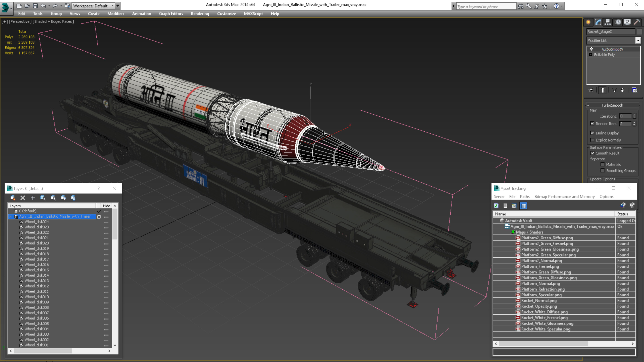644x362 pixels.
Task: Open the Help question mark dropdown arrow
Action: [562, 6]
